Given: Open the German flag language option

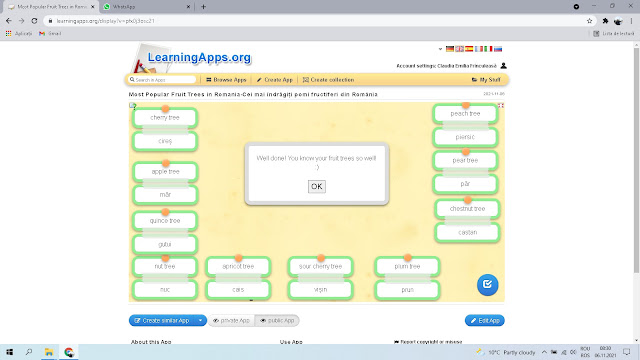Looking at the screenshot, I should [x=450, y=49].
